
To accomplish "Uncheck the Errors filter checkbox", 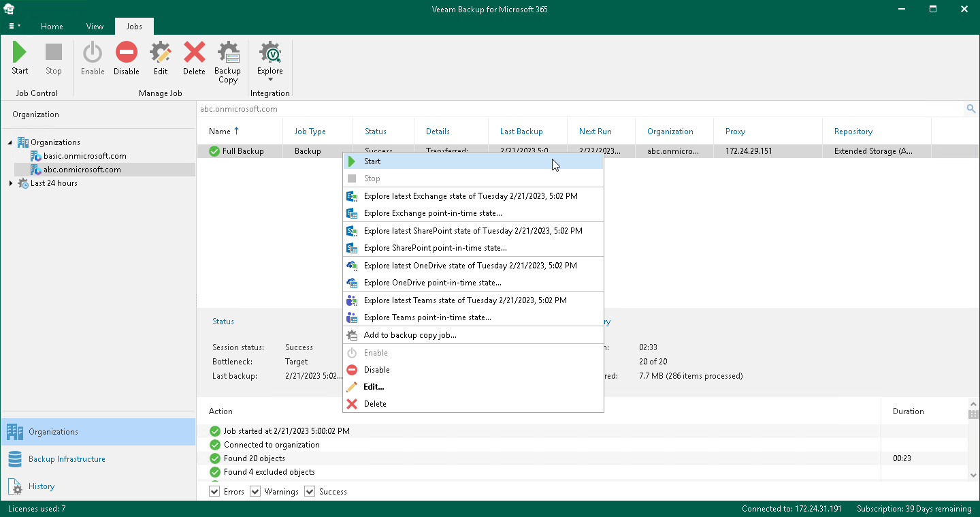I will pyautogui.click(x=215, y=492).
